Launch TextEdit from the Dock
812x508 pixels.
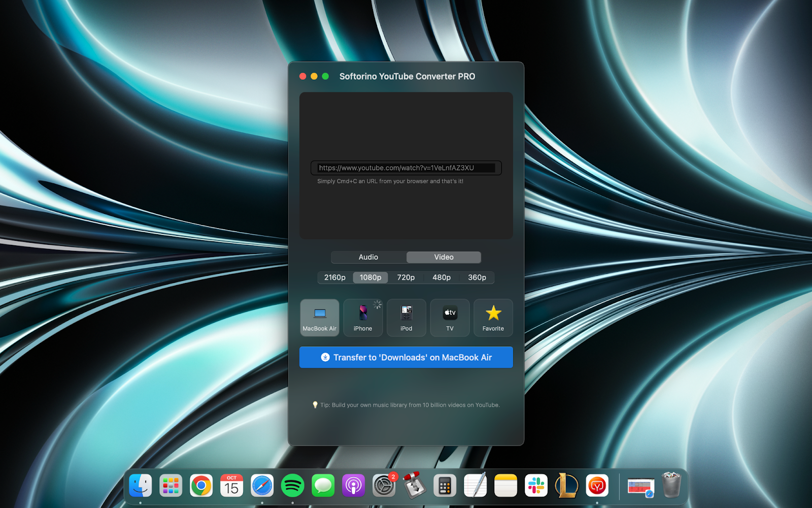point(476,485)
